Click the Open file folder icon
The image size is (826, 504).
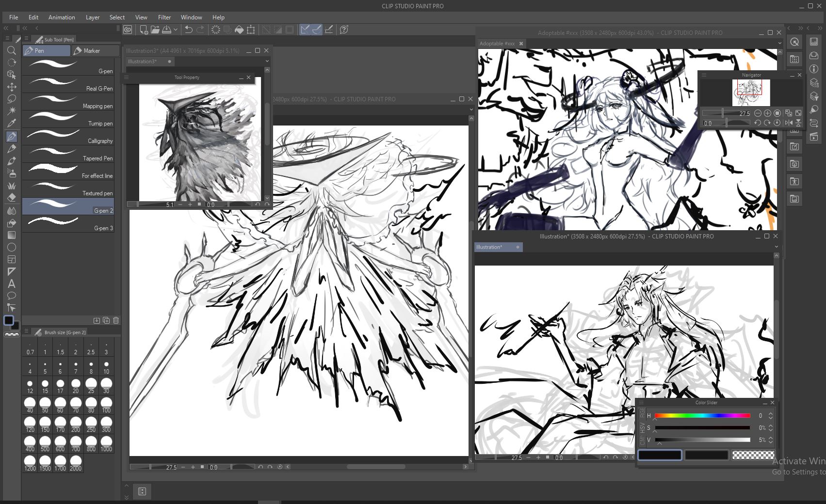(155, 30)
